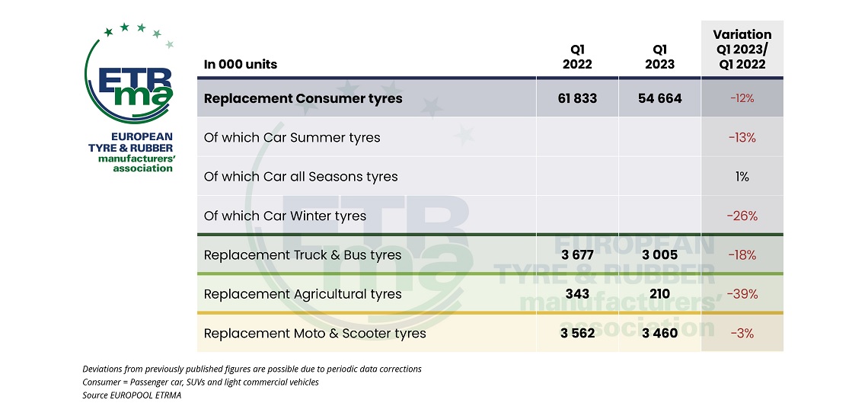The image size is (868, 419).
Task: Click the 1% all Seasons variation
Action: click(742, 177)
